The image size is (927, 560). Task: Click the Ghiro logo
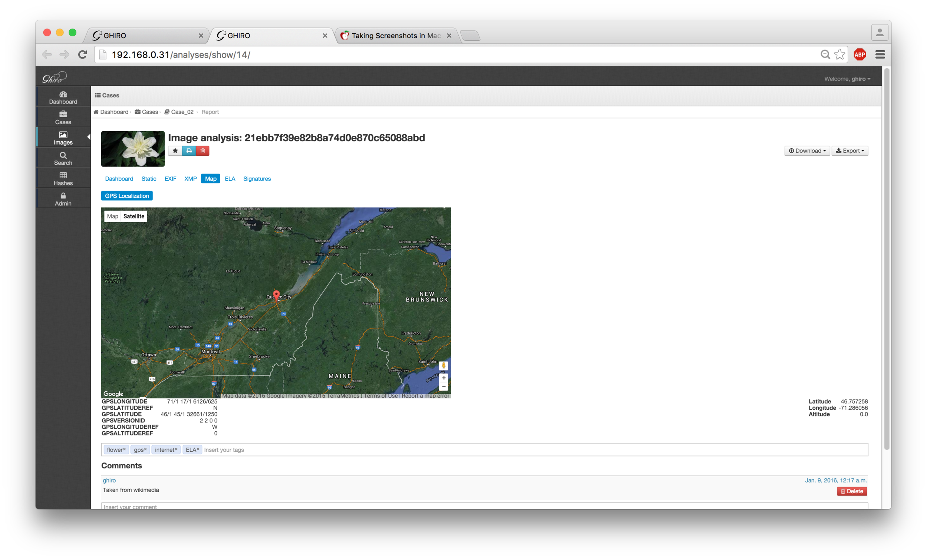pos(55,77)
